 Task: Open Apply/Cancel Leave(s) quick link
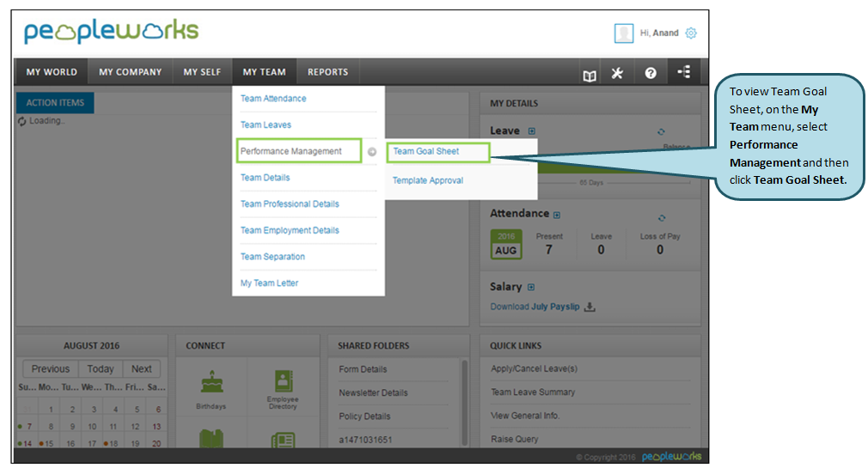535,368
